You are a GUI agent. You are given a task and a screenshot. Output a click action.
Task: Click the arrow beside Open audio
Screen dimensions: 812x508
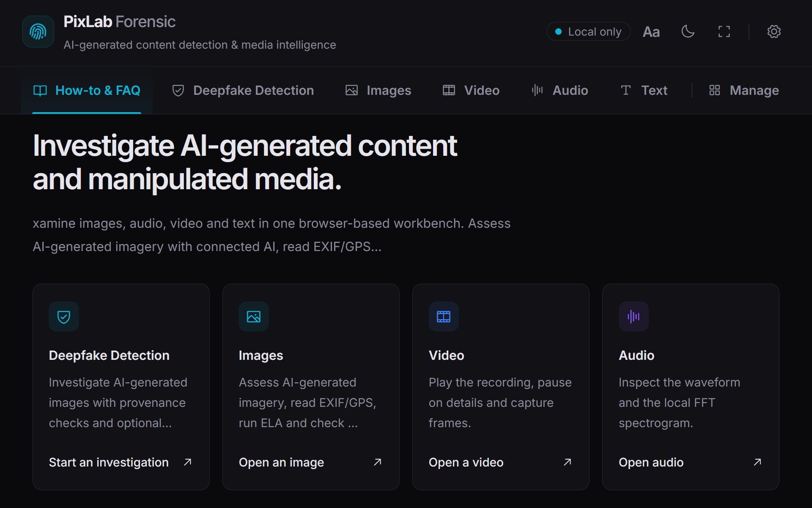757,462
